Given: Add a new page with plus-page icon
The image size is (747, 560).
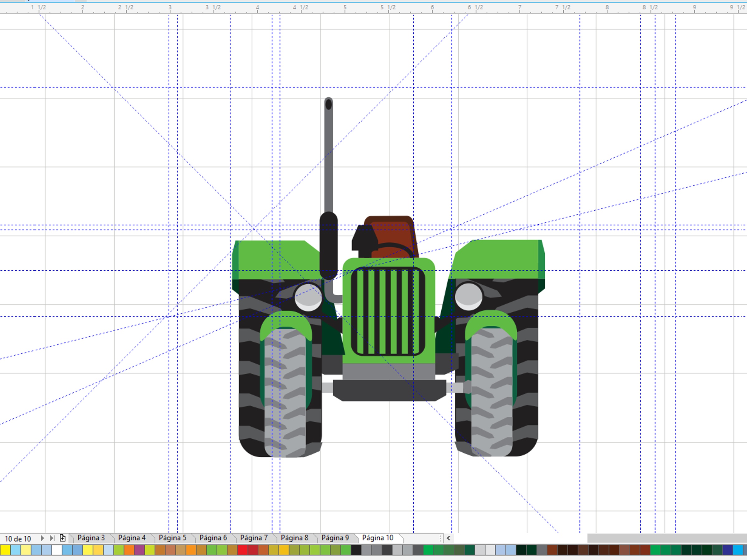Looking at the screenshot, I should (x=63, y=538).
